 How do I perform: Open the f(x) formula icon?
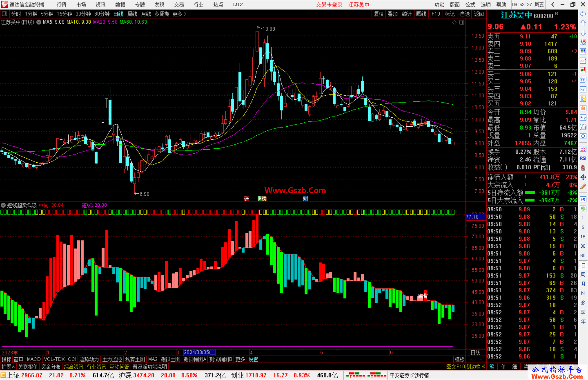[583, 127]
